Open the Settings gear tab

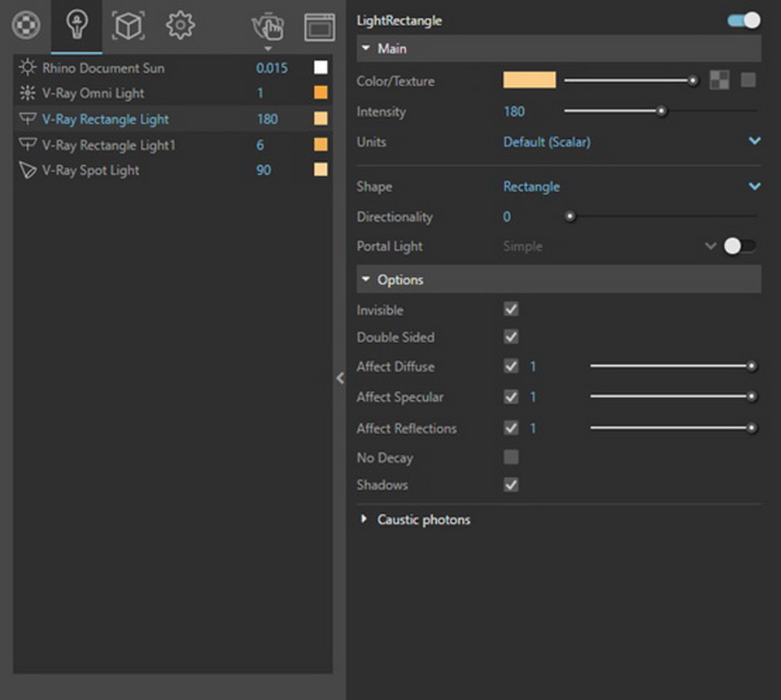[x=180, y=26]
